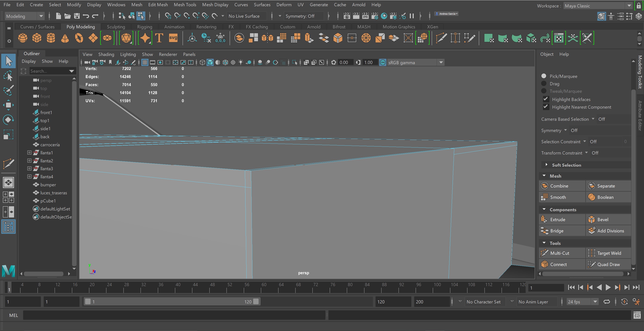Select the Scale tool in toolbox

[8, 134]
